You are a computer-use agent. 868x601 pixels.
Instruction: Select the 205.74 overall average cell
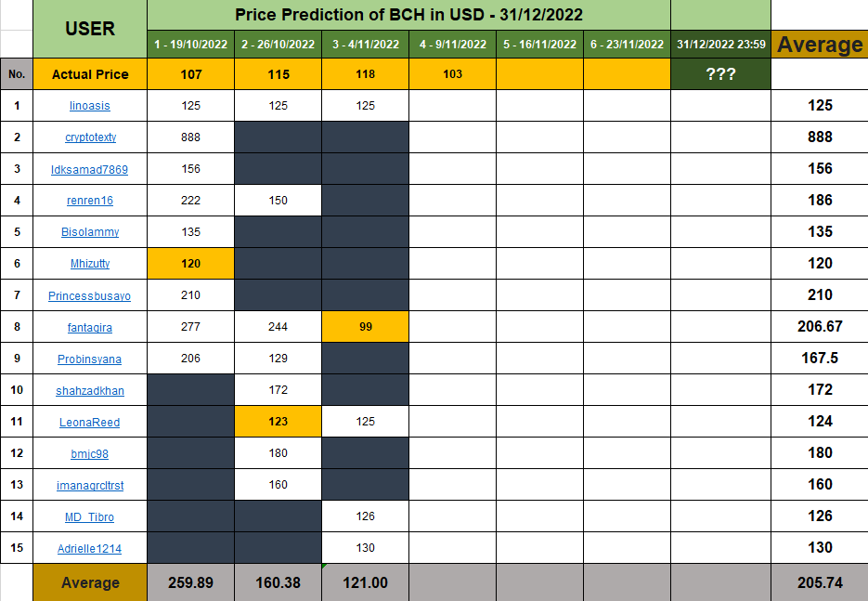820,582
